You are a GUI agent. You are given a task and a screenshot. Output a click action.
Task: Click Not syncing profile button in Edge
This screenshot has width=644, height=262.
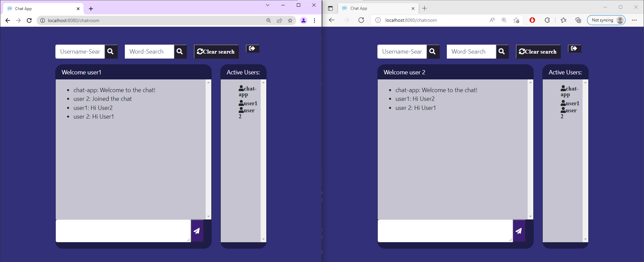[x=606, y=20]
